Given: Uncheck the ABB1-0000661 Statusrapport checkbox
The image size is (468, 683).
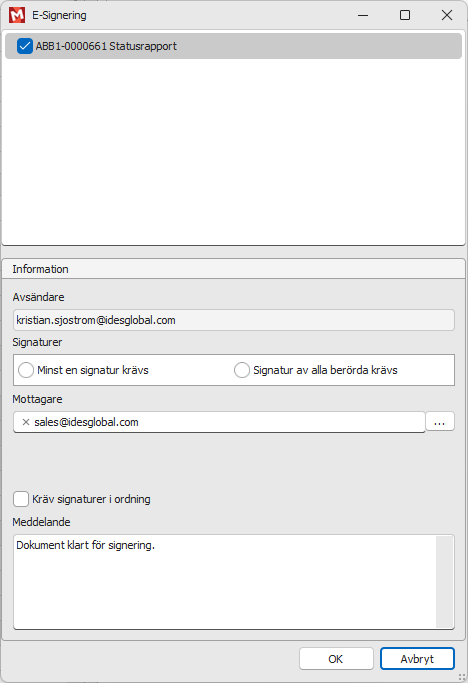Looking at the screenshot, I should pos(24,46).
